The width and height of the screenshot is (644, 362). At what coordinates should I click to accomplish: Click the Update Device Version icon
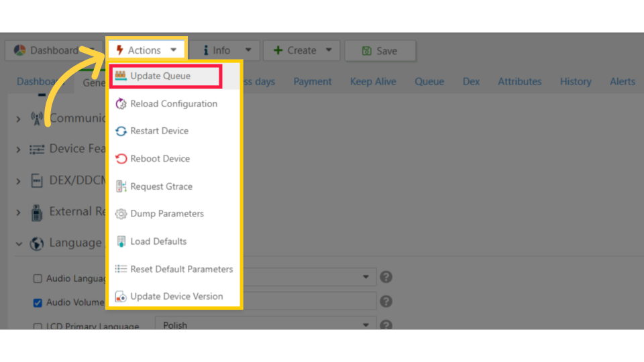(x=121, y=296)
